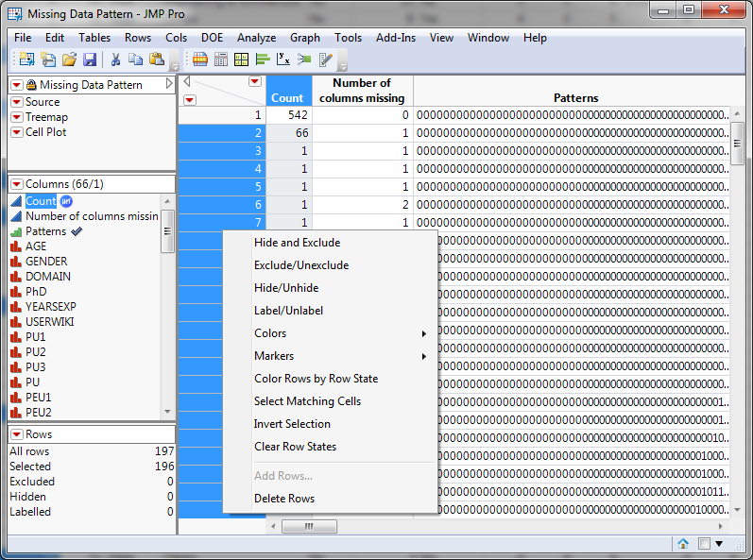Click the lock icon beside Missing Data Pattern
The image size is (753, 560).
click(31, 85)
